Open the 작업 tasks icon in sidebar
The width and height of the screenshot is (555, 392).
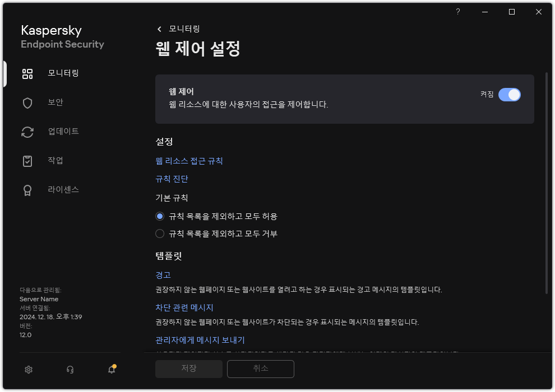point(27,161)
